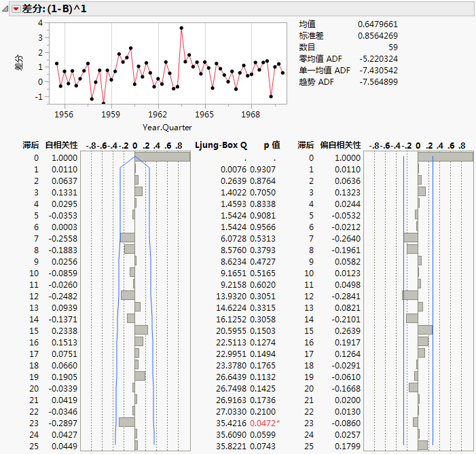Click the 1962 tick on the x-axis

coord(158,115)
